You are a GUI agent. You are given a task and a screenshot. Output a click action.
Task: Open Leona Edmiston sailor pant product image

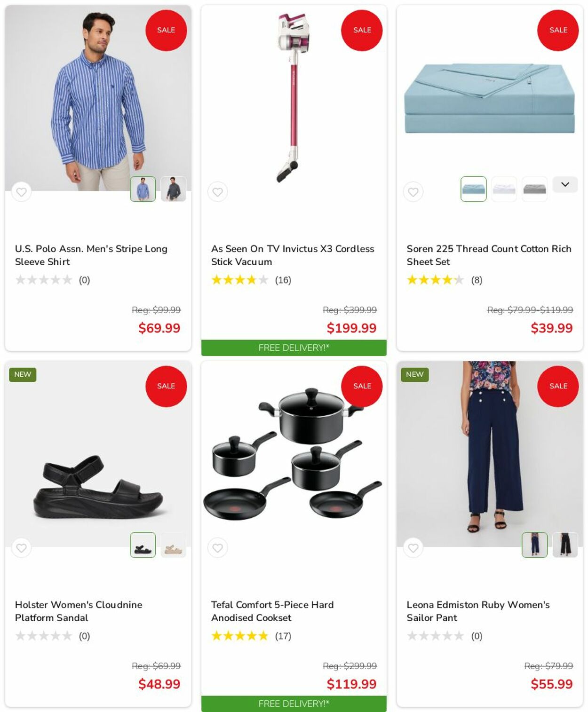click(490, 454)
